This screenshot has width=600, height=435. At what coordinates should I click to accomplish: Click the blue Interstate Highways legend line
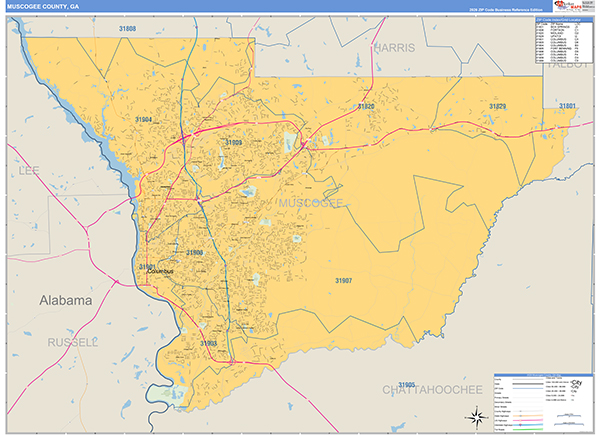click(528, 425)
